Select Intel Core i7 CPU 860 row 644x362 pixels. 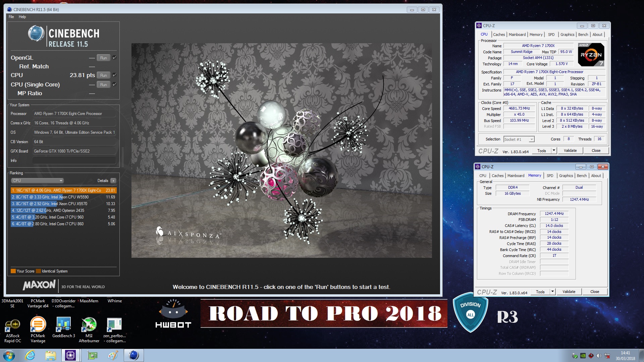click(63, 224)
